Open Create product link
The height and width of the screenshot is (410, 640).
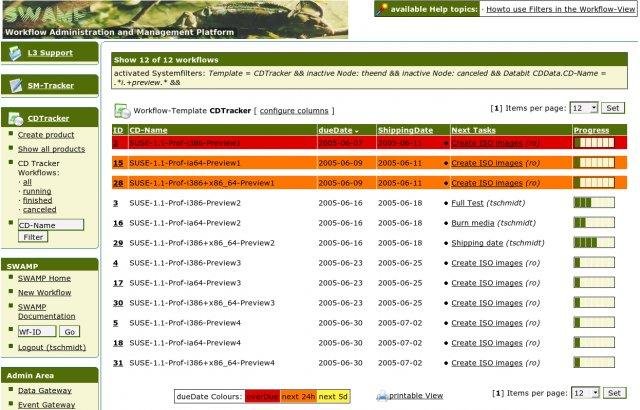pos(46,135)
